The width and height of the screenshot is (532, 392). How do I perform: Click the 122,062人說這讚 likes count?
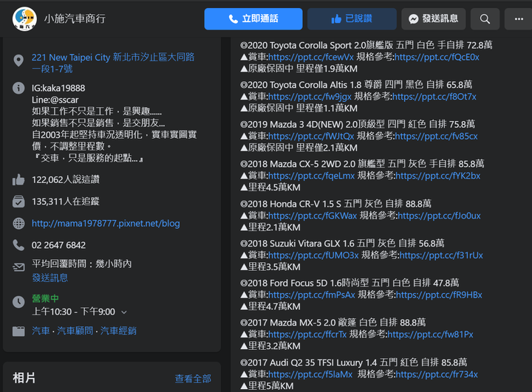(x=66, y=179)
